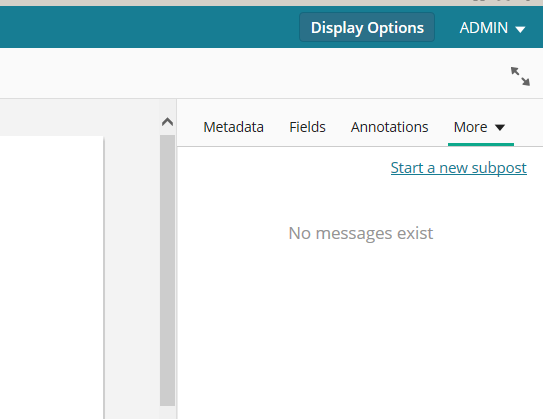Open the Annotations tab
This screenshot has height=419, width=543.
[x=389, y=127]
